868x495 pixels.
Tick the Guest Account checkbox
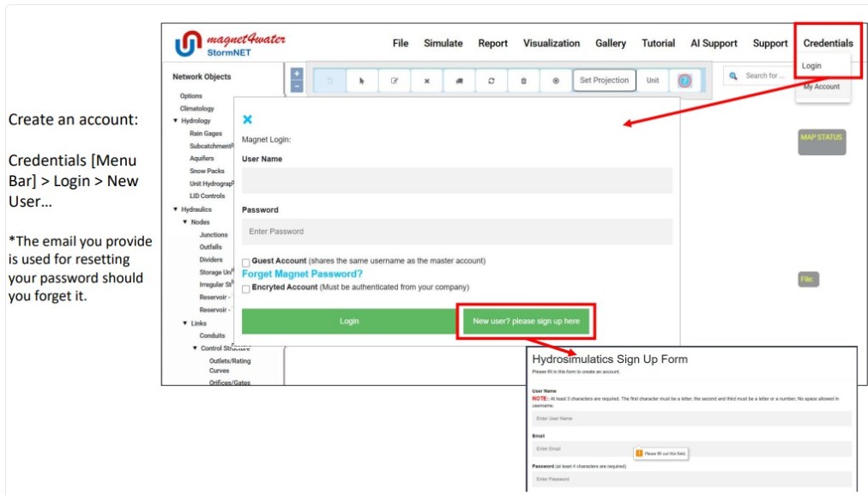pyautogui.click(x=246, y=263)
